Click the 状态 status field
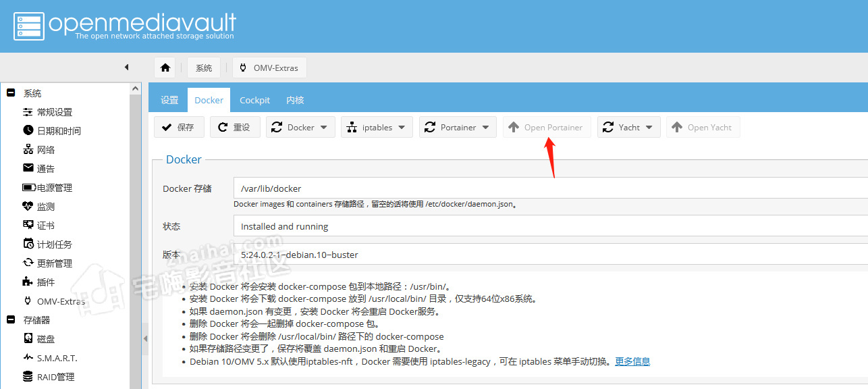 pos(550,226)
